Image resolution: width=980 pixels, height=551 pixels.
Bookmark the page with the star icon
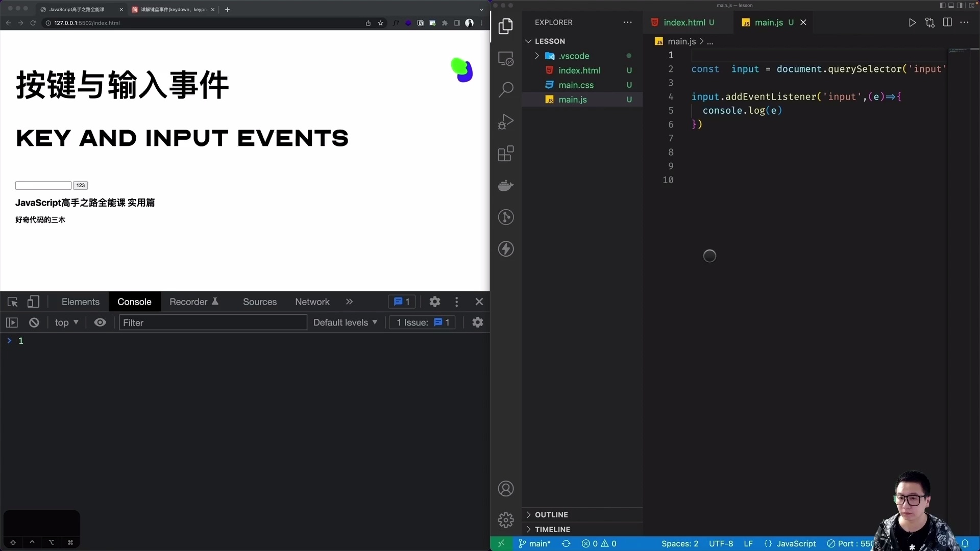click(x=381, y=23)
